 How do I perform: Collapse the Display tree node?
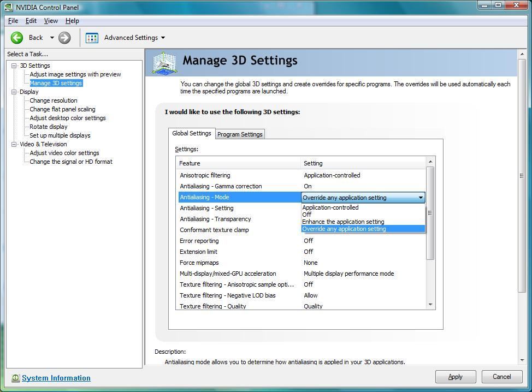[x=14, y=92]
